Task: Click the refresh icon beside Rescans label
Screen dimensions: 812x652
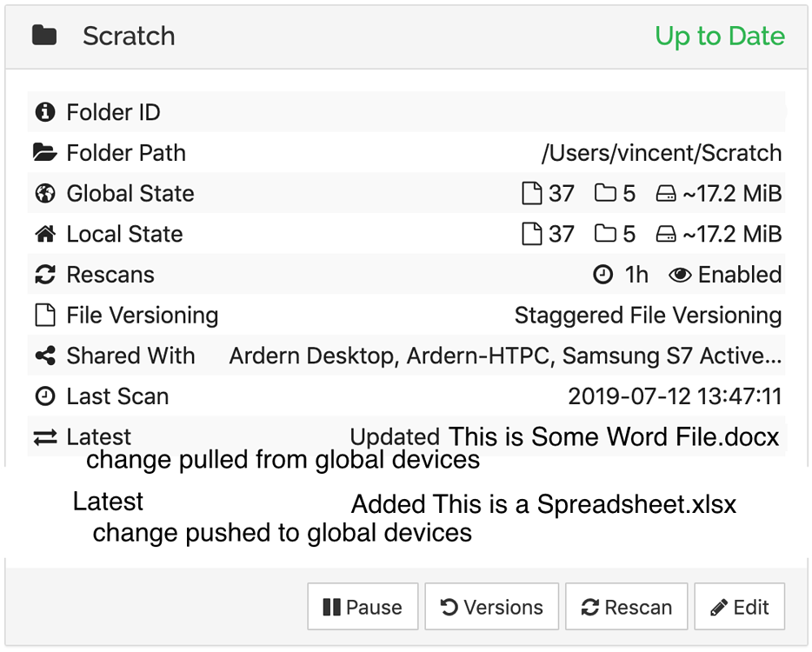Action: [45, 275]
